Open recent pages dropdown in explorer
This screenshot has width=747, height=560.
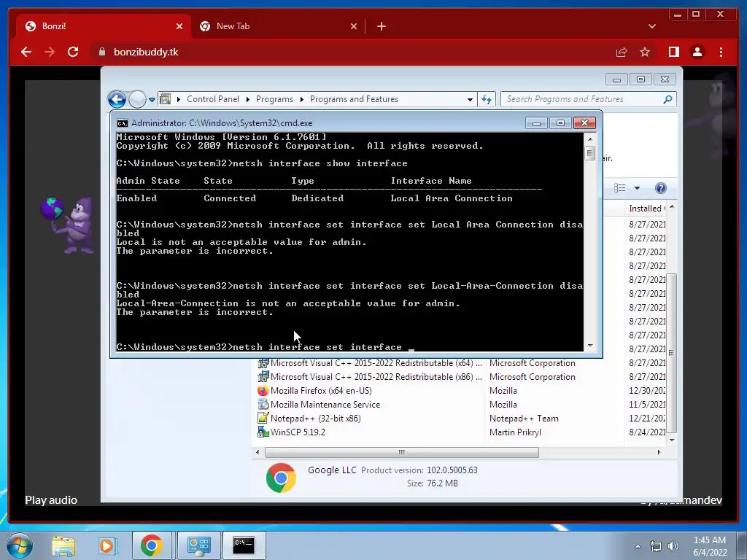[x=152, y=99]
